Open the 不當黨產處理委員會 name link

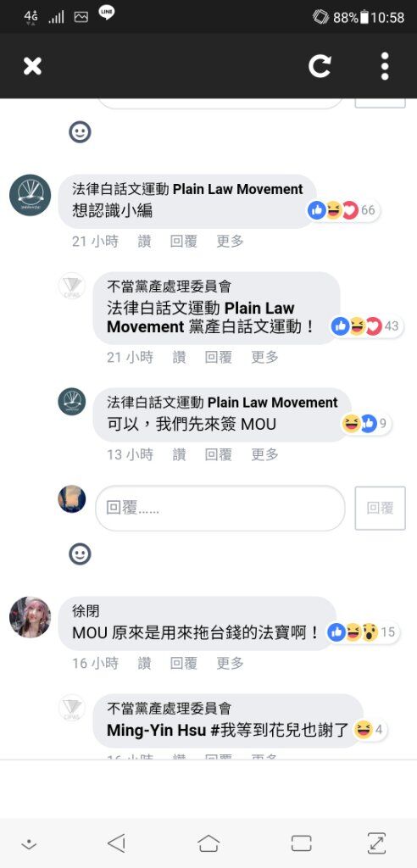pos(169,287)
